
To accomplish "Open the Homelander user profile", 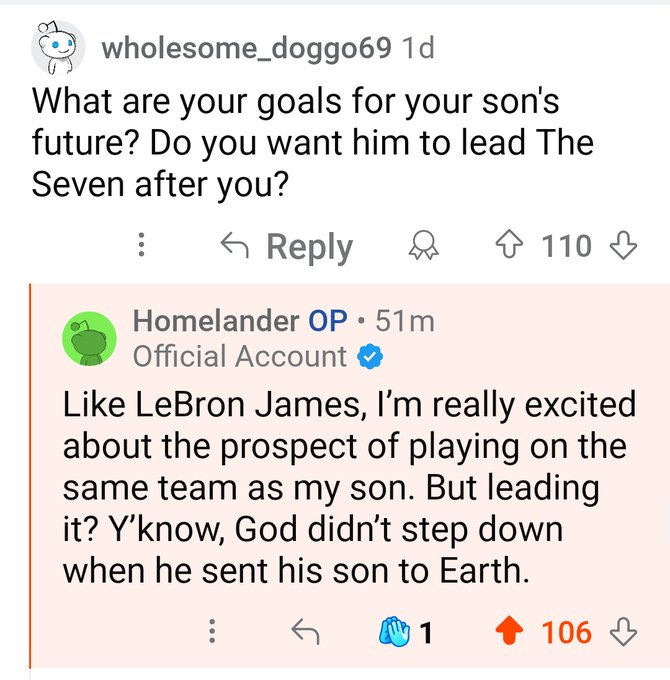I will tap(215, 321).
